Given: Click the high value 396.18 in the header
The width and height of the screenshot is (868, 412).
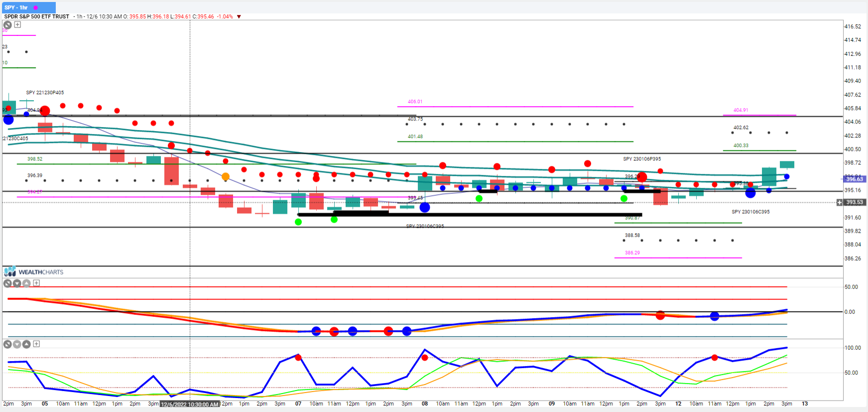Looking at the screenshot, I should pyautogui.click(x=160, y=16).
